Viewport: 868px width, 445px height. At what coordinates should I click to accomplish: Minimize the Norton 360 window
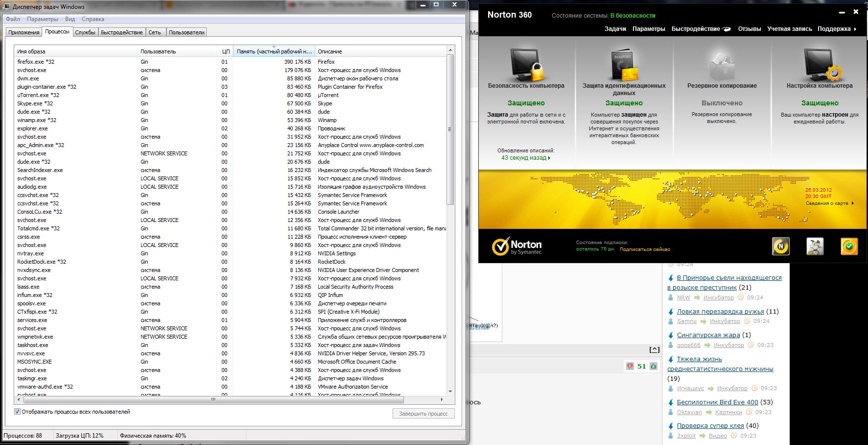(x=843, y=13)
